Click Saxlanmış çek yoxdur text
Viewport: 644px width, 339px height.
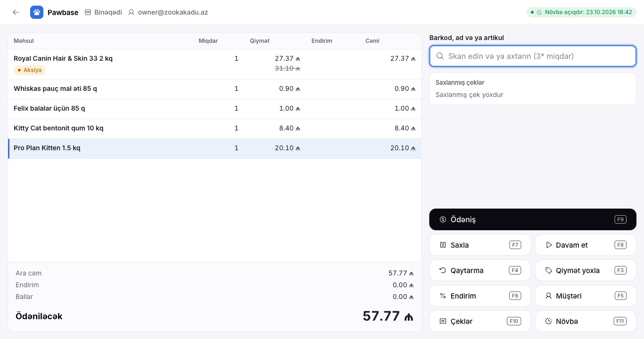pos(469,95)
